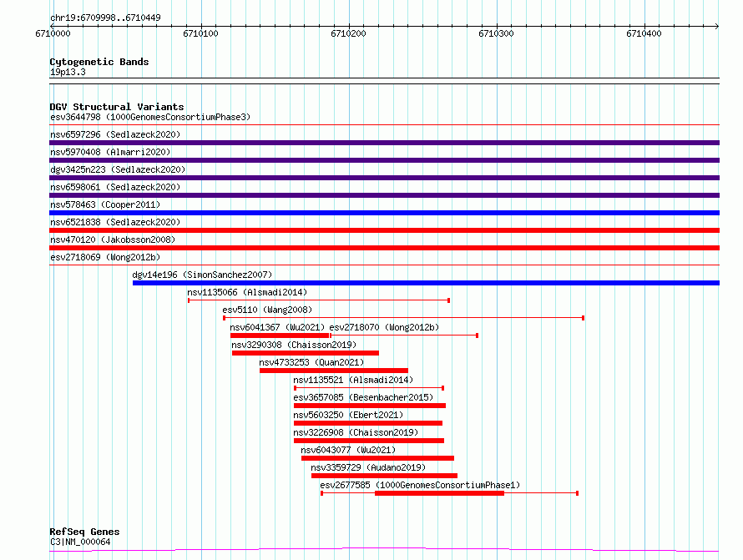
Task: Click the 6710300 ruler coordinate
Action: 496,33
